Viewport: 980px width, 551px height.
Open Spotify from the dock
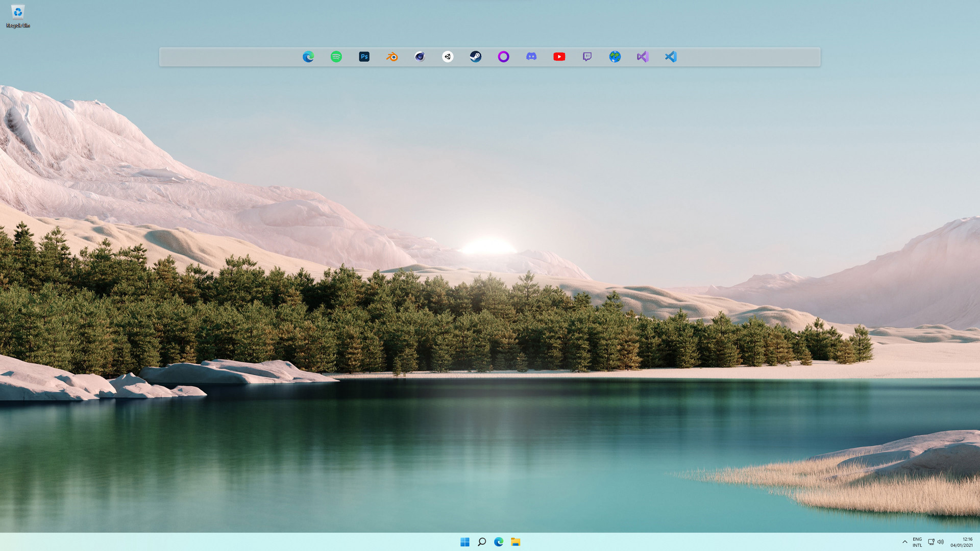click(x=336, y=57)
